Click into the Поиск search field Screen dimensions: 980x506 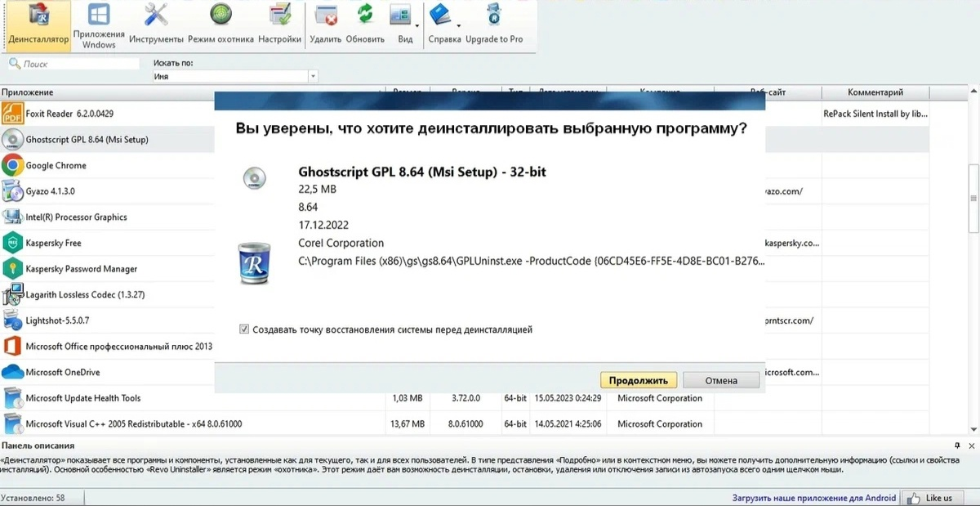click(82, 64)
